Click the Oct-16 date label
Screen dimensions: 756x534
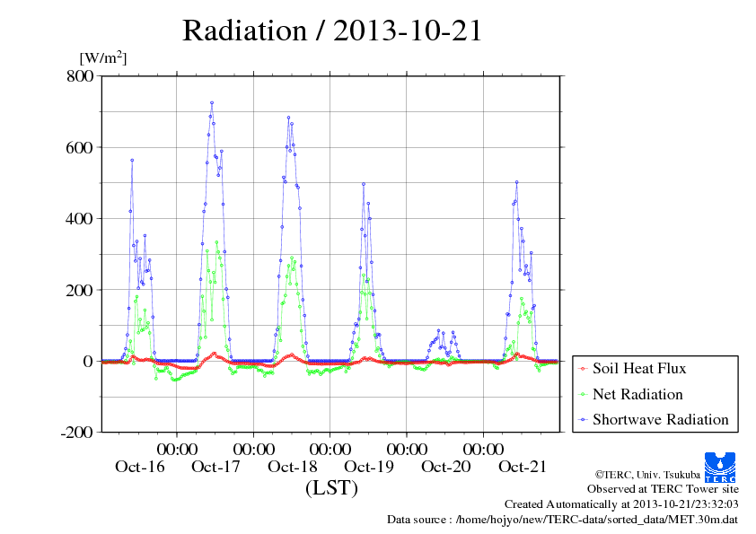click(x=140, y=467)
